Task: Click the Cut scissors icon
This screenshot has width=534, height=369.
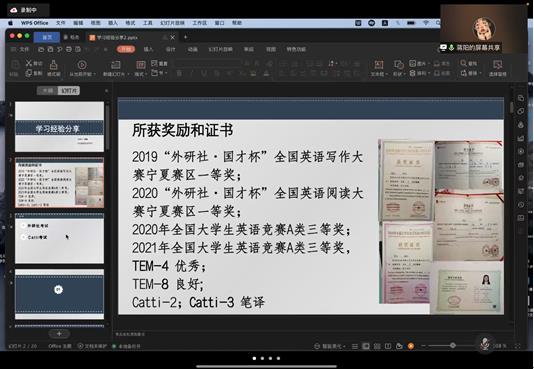Action: [29, 63]
